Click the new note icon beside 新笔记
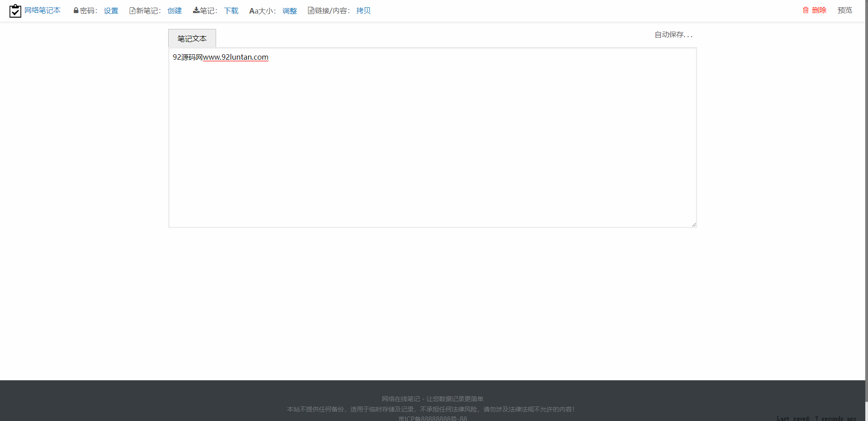This screenshot has height=421, width=868. coord(132,10)
